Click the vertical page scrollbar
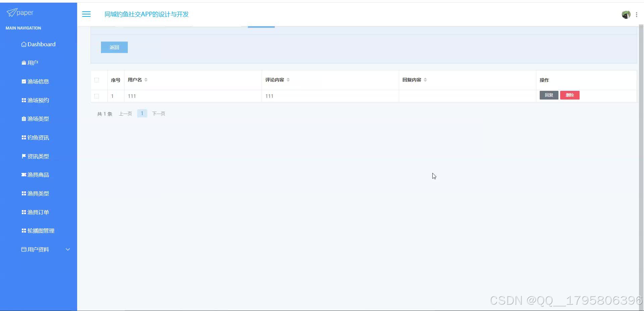The image size is (644, 311). tap(641, 168)
